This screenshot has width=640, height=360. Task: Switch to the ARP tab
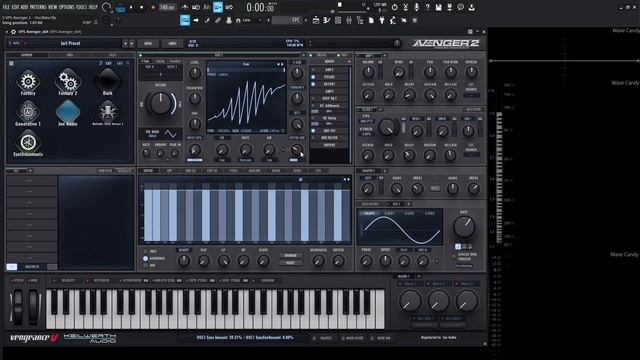[169, 171]
